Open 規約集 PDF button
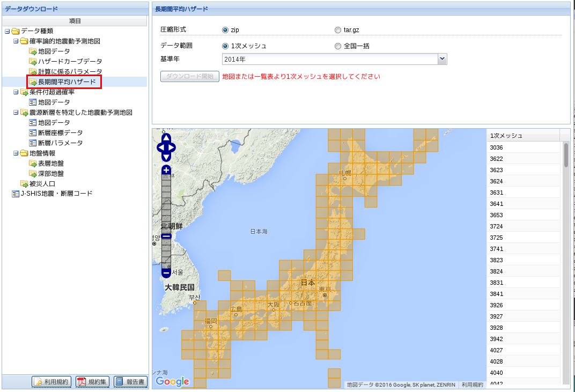575x392 pixels. 92,382
